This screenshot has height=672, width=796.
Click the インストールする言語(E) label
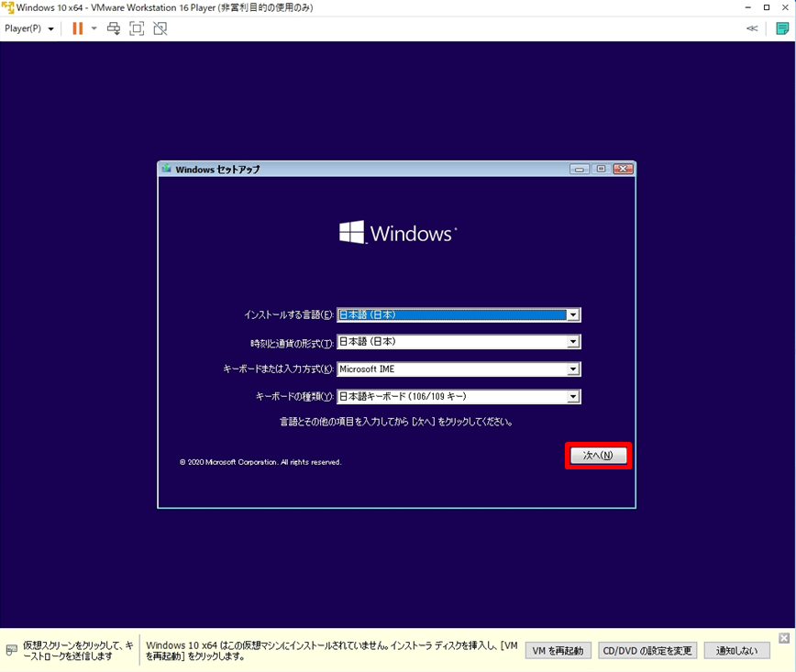pos(288,314)
